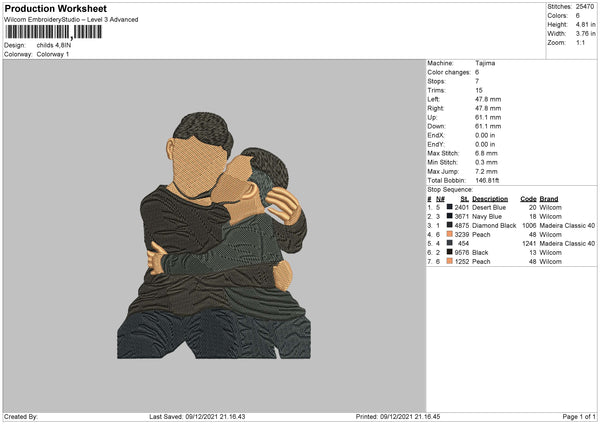Click the 'St.' column header
600x424 pixels.
(465, 199)
